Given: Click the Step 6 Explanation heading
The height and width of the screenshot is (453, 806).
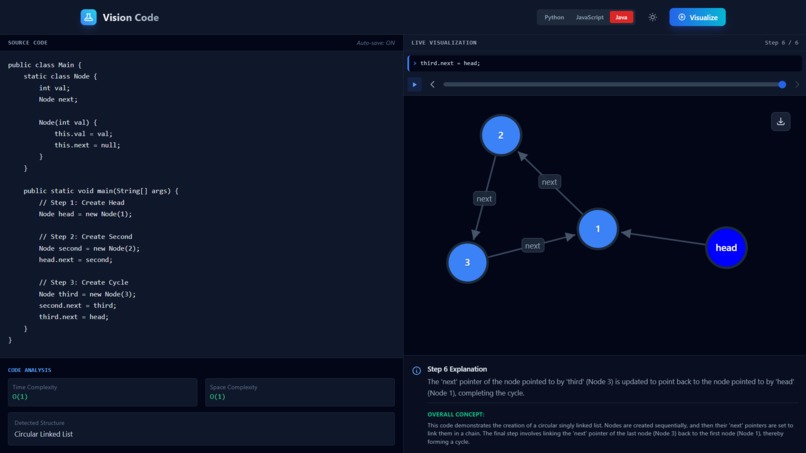Looking at the screenshot, I should (x=457, y=369).
